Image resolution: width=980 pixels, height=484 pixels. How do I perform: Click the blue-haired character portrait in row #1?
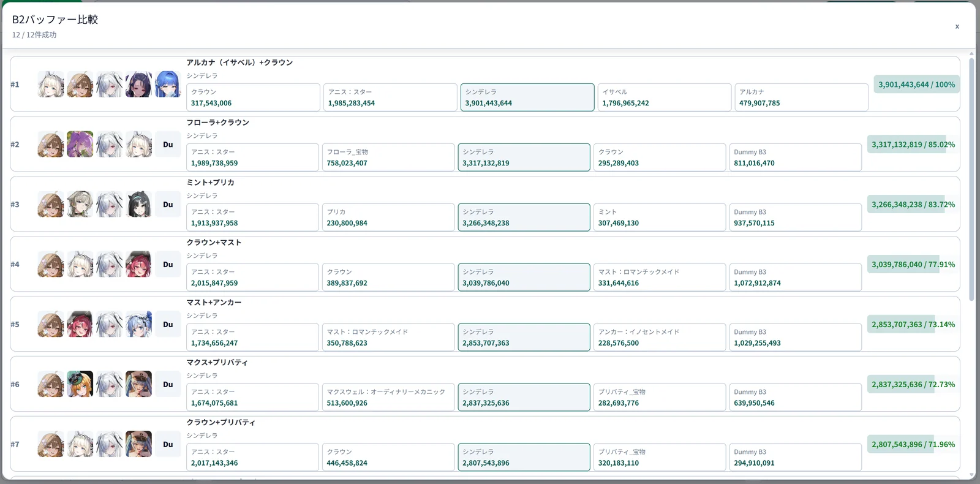(168, 85)
